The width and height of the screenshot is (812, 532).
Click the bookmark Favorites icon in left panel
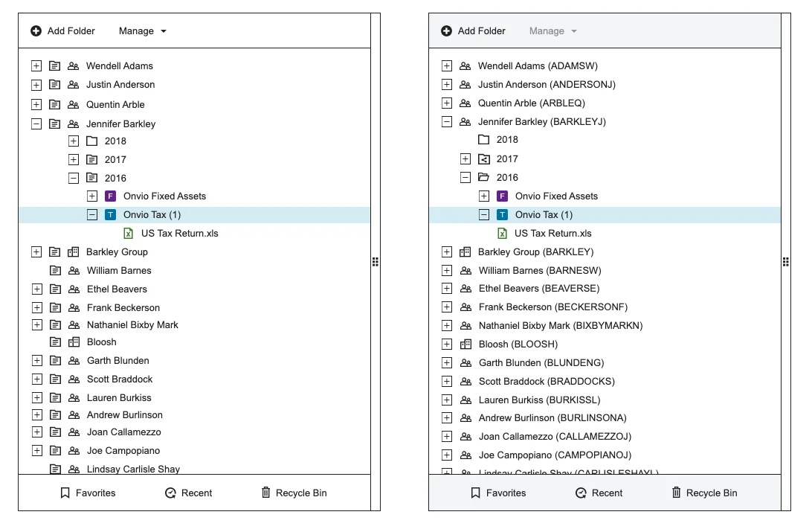point(65,493)
